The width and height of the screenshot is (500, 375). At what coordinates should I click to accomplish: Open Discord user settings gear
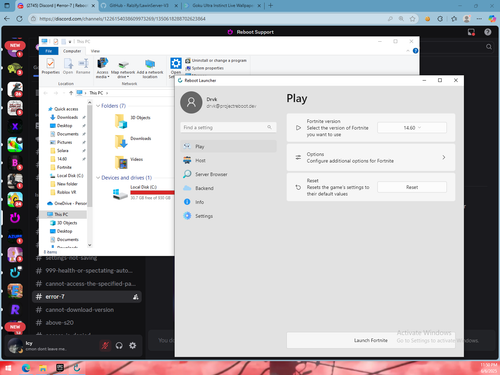(x=133, y=346)
